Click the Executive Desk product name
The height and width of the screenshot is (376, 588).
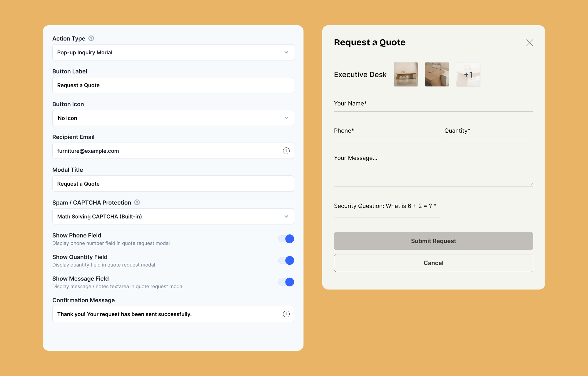[360, 75]
